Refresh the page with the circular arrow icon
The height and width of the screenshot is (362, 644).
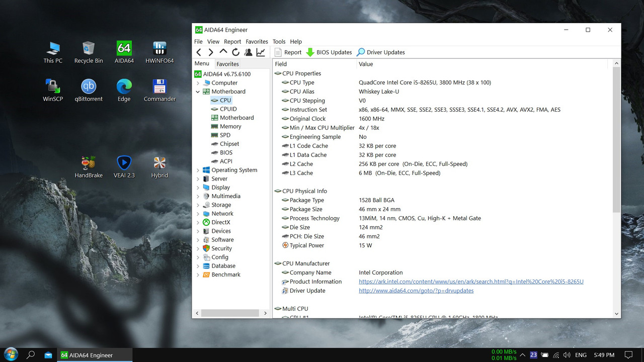tap(235, 52)
